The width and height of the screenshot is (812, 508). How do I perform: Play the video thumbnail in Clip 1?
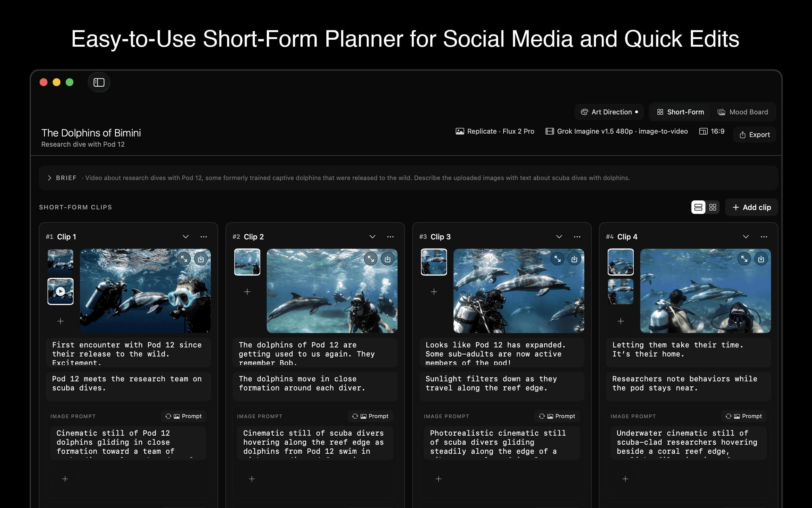(60, 291)
